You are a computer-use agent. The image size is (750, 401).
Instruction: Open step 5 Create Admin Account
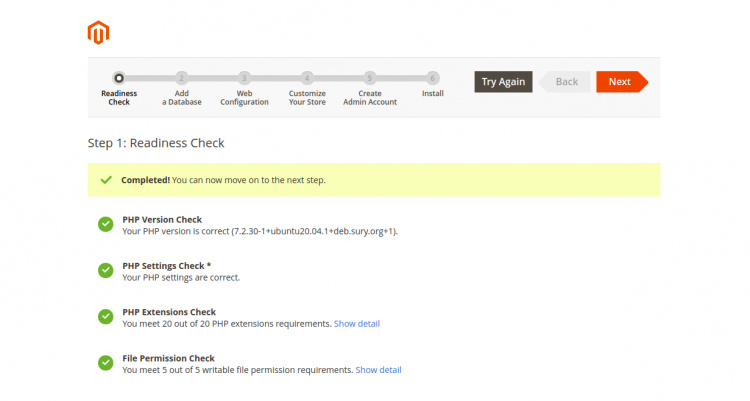(x=369, y=77)
